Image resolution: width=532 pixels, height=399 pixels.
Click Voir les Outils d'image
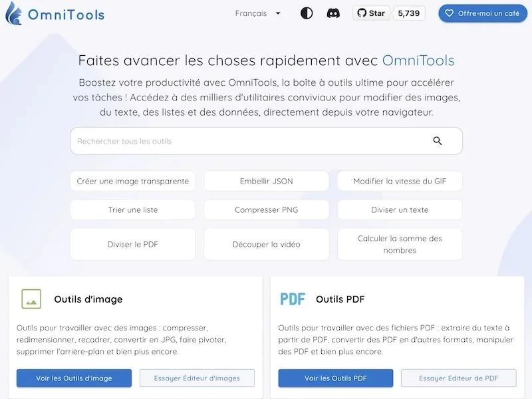tap(73, 378)
